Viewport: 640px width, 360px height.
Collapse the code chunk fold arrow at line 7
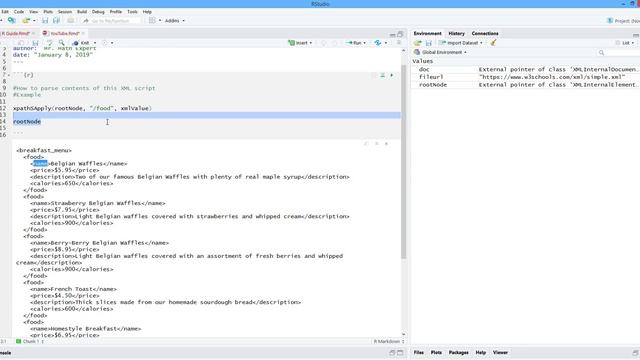9,75
